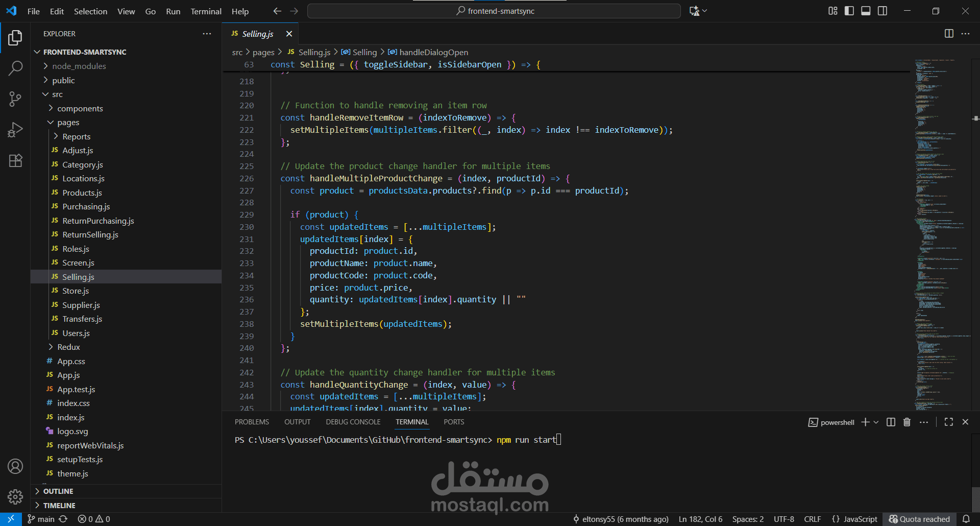Open the Search view in activity bar

tap(15, 68)
